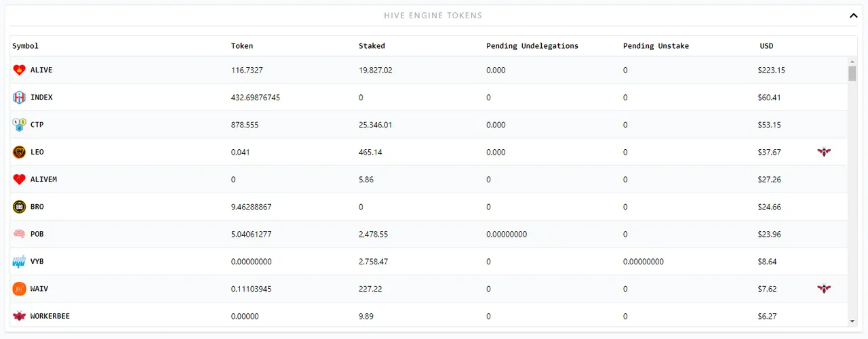Click the CTP token icon
The width and height of the screenshot is (868, 339).
pyautogui.click(x=19, y=125)
